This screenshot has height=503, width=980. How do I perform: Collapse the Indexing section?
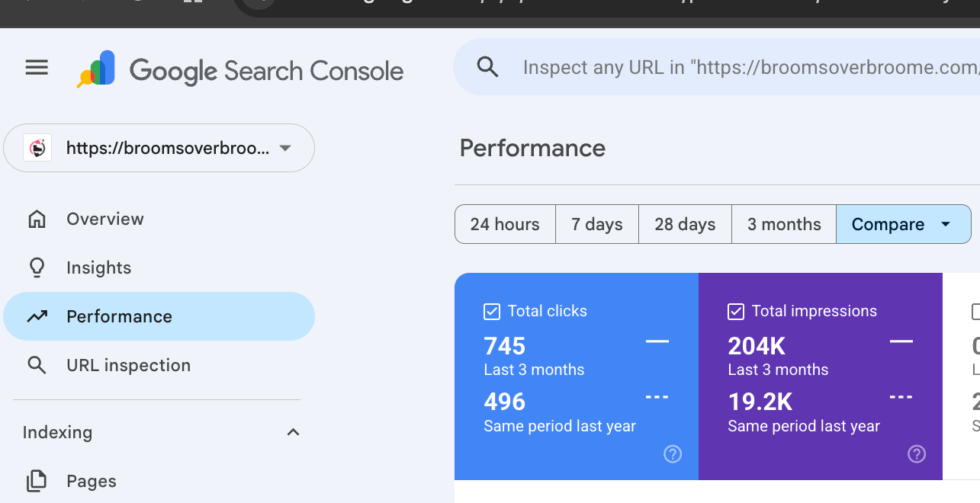tap(293, 432)
